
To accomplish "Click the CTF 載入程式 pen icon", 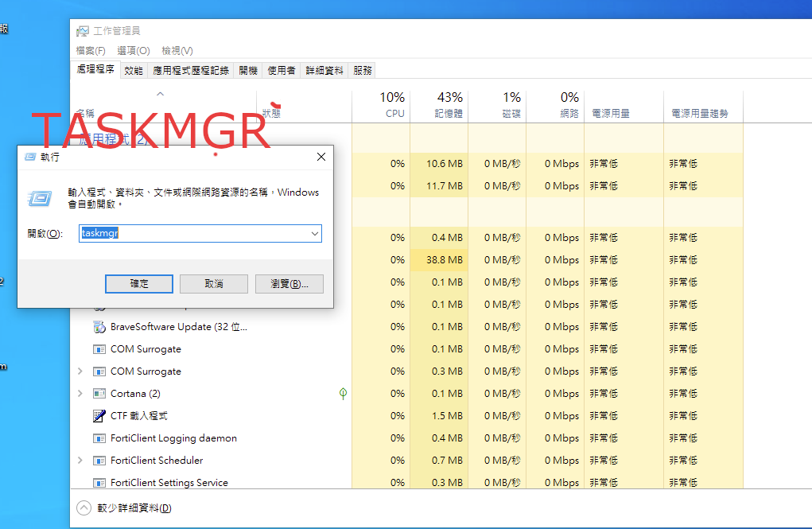I will 99,416.
